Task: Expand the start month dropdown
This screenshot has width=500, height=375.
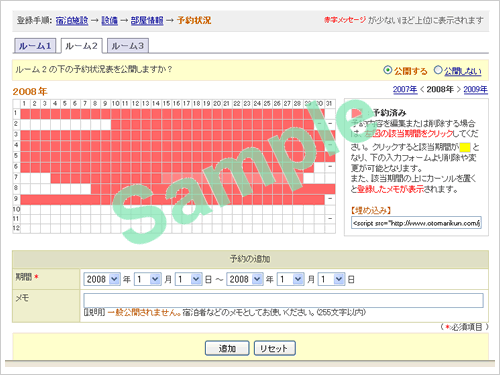Action: pos(147,279)
